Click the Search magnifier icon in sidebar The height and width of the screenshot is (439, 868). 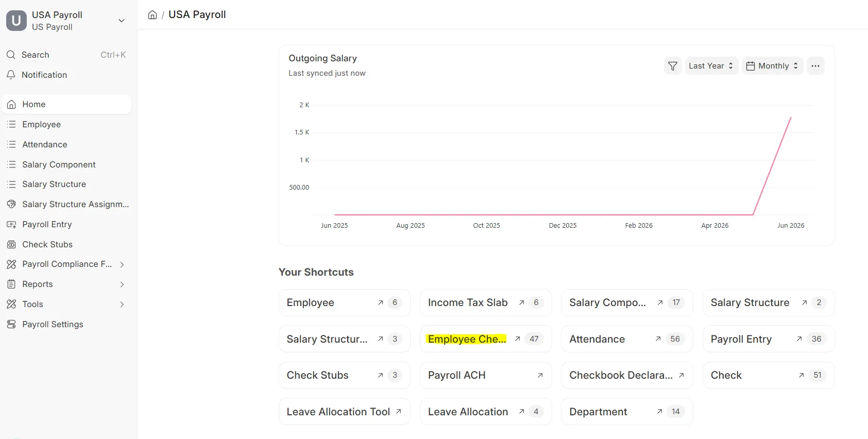pyautogui.click(x=11, y=55)
